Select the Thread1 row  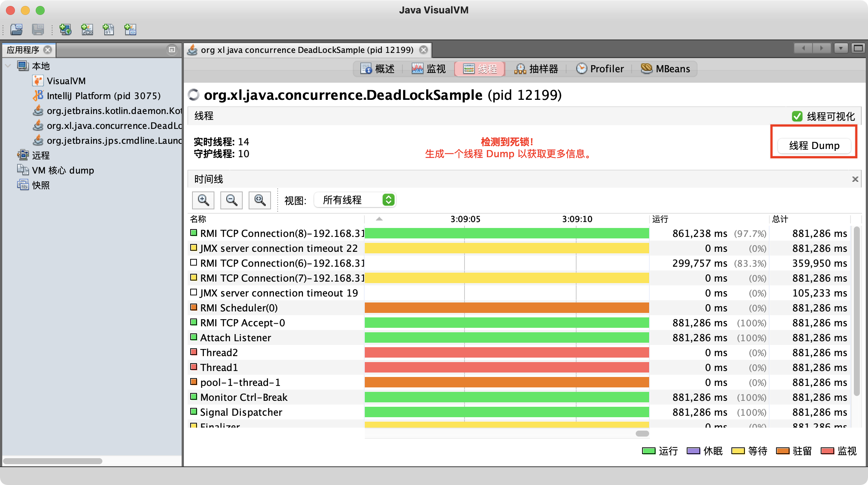[519, 367]
